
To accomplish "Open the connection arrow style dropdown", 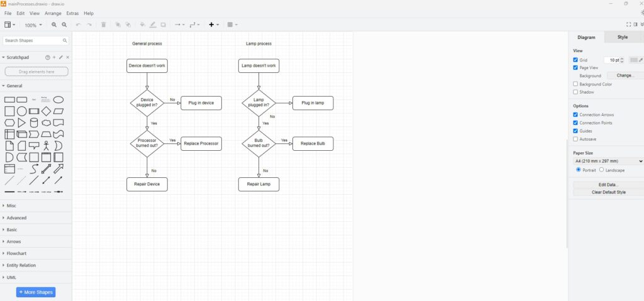I will click(179, 25).
